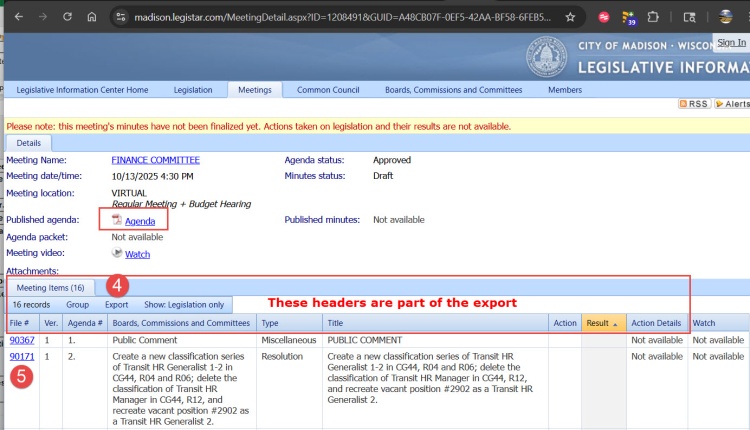
Task: Click the Sign In link
Action: [731, 42]
